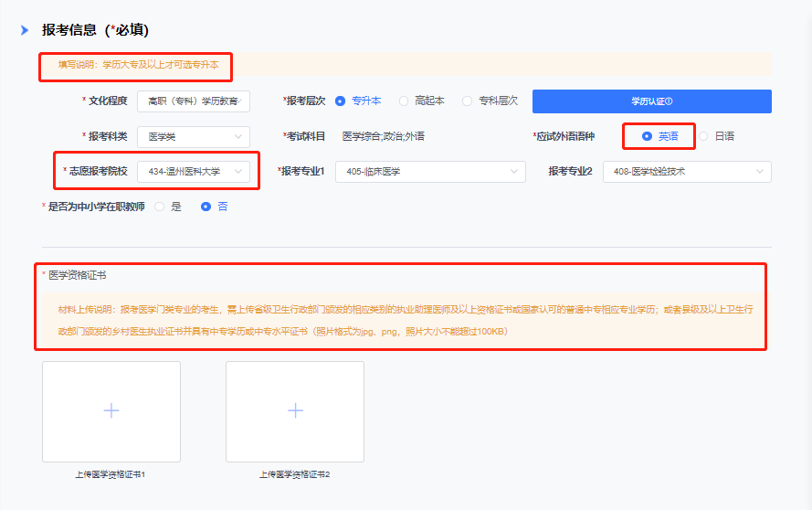Screen dimensions: 812x510
Task: Choose 专科层次 as 报考层次
Action: pyautogui.click(x=468, y=101)
